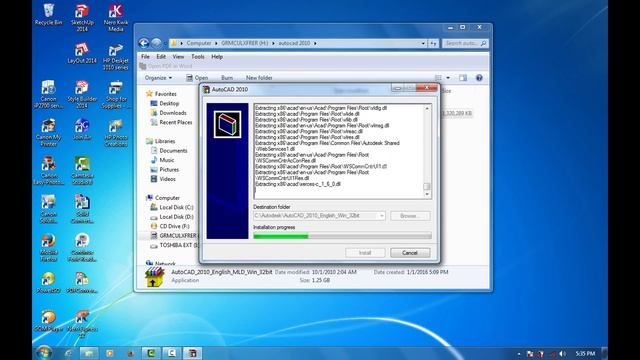Open the LayOut 2014 desktop shortcut
640x360 pixels.
coord(82,53)
